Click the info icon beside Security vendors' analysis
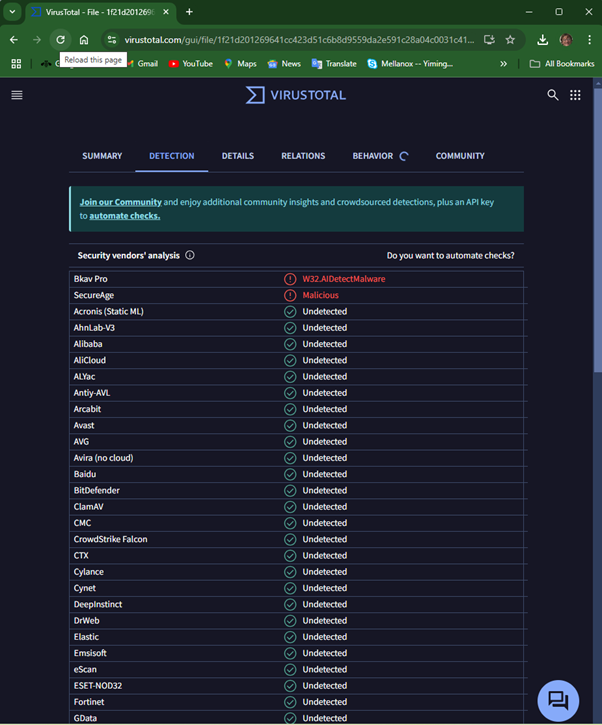This screenshot has width=602, height=725. pos(190,255)
